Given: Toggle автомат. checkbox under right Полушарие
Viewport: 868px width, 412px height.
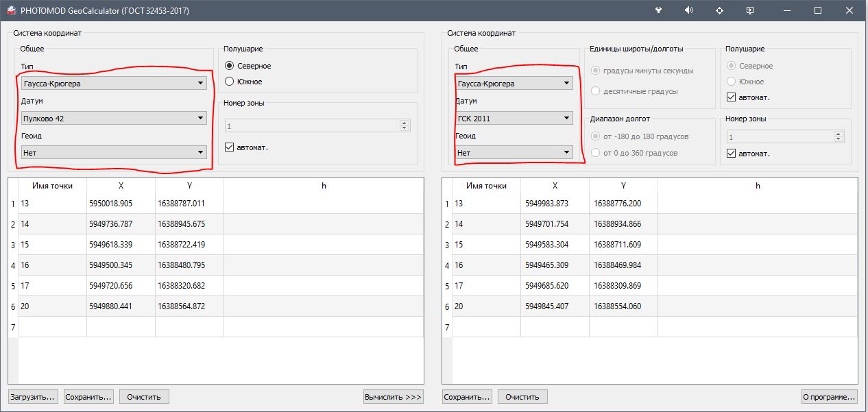Looking at the screenshot, I should [732, 97].
